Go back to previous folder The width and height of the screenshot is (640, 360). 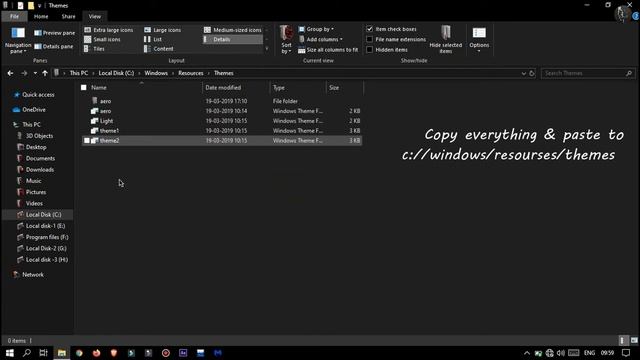click(10, 73)
